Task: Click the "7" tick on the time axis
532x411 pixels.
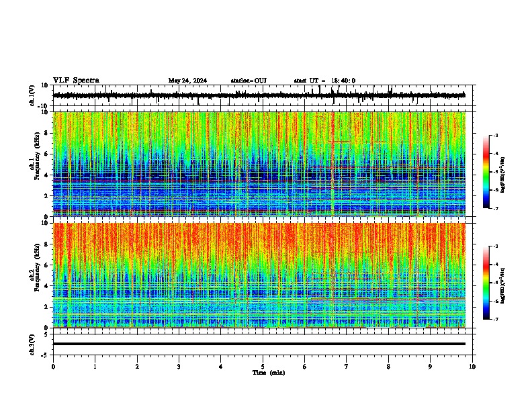Action: pyautogui.click(x=347, y=367)
